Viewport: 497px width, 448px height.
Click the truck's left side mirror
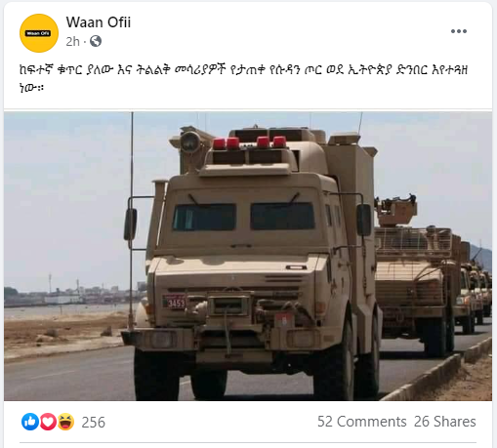[130, 224]
